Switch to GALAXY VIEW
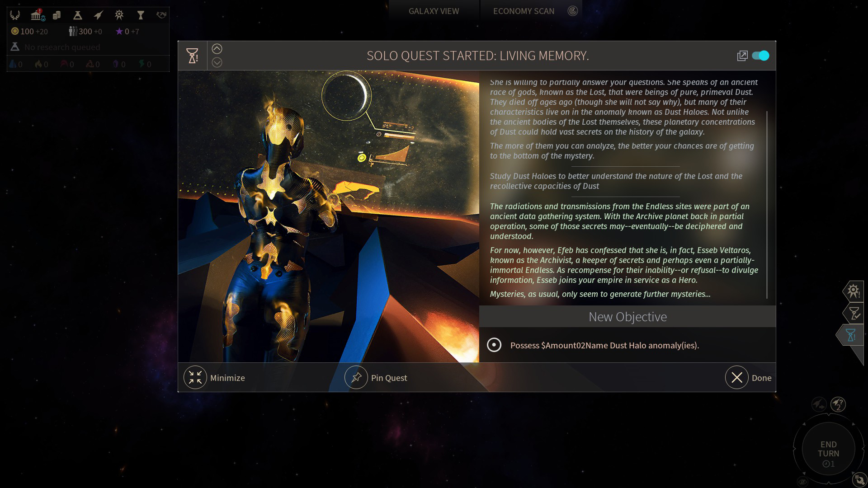 point(434,11)
